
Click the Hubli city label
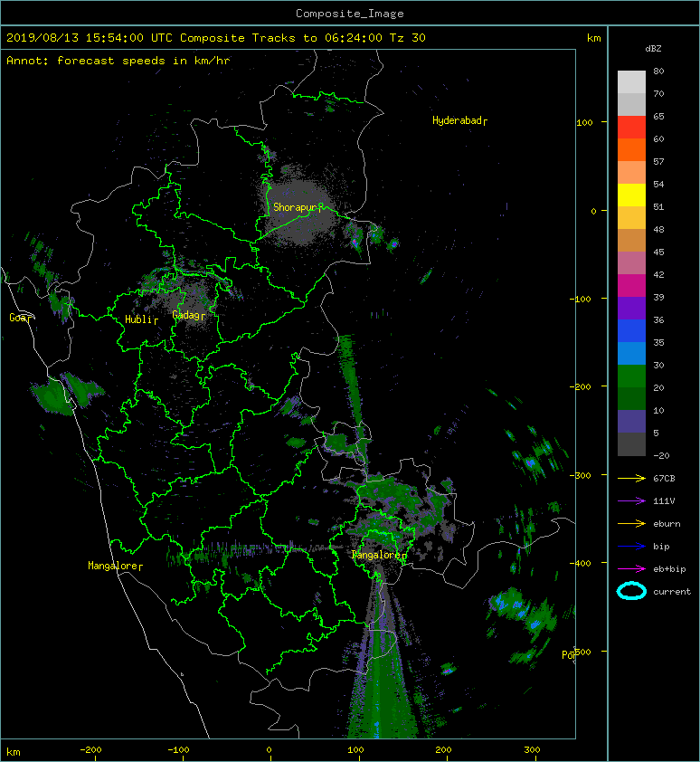point(141,319)
